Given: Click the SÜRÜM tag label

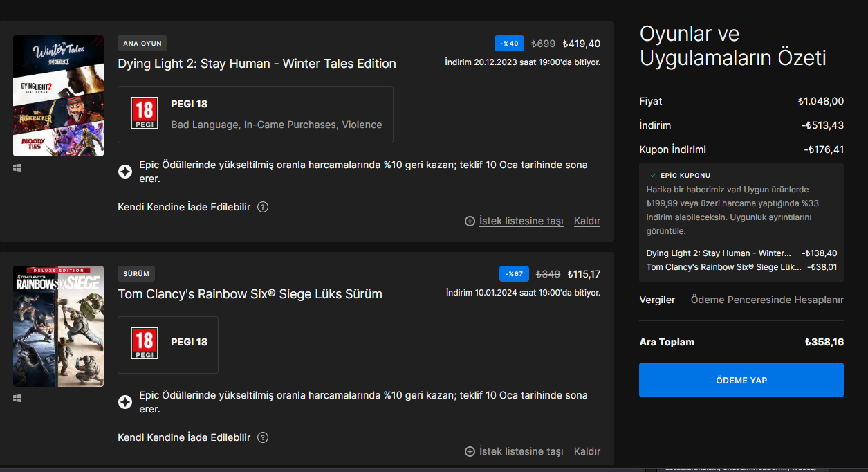Looking at the screenshot, I should pyautogui.click(x=136, y=273).
